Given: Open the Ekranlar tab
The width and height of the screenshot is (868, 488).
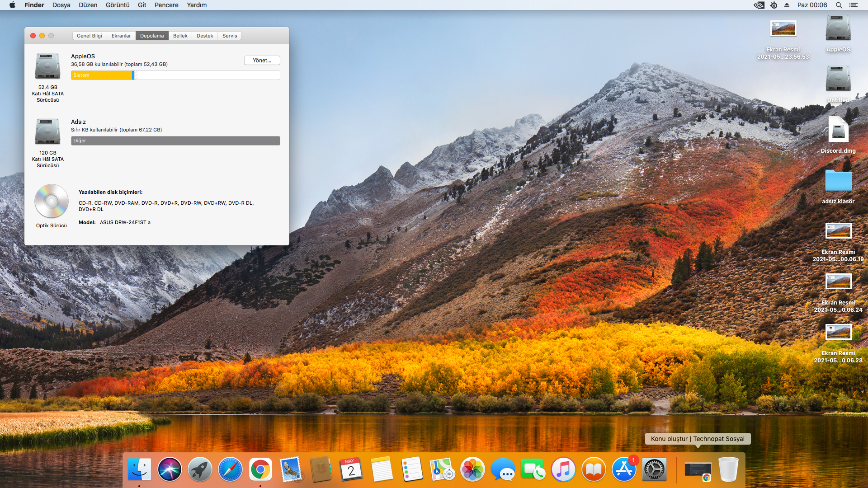Looking at the screenshot, I should 121,36.
